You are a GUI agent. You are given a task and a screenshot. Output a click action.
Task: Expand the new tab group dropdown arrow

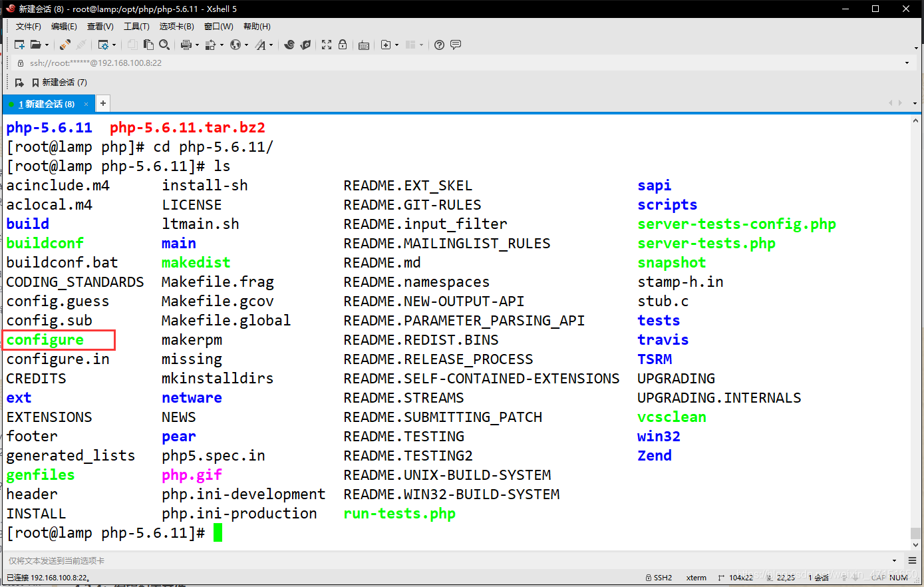point(397,45)
